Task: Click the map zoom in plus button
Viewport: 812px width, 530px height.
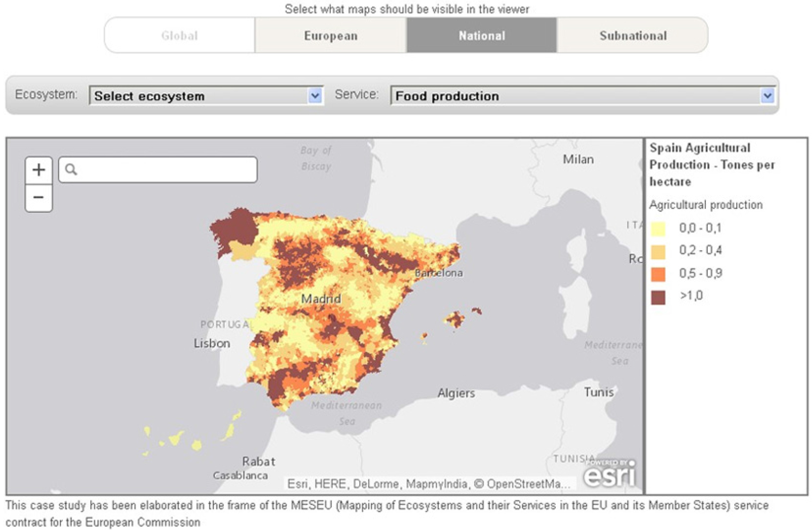Action: coord(38,170)
